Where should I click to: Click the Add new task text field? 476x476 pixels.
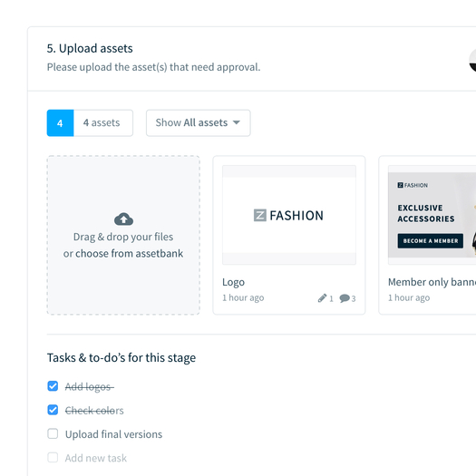pyautogui.click(x=96, y=458)
